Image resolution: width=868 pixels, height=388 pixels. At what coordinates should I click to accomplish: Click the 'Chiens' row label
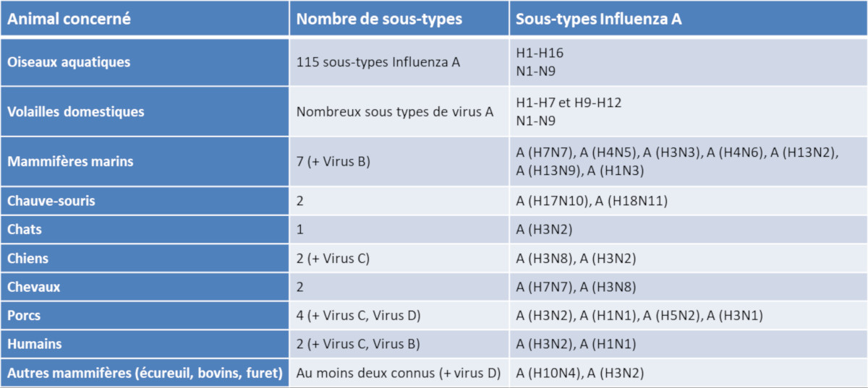pos(28,258)
